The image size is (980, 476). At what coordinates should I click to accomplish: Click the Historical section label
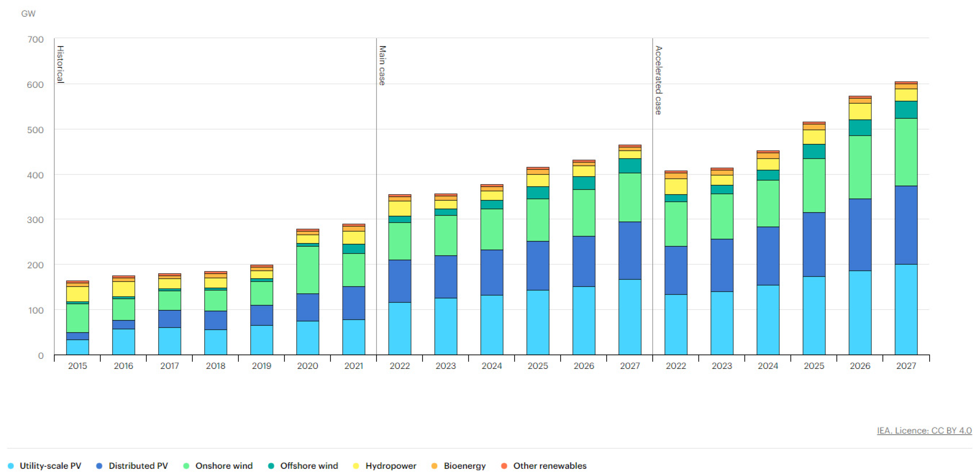(60, 64)
